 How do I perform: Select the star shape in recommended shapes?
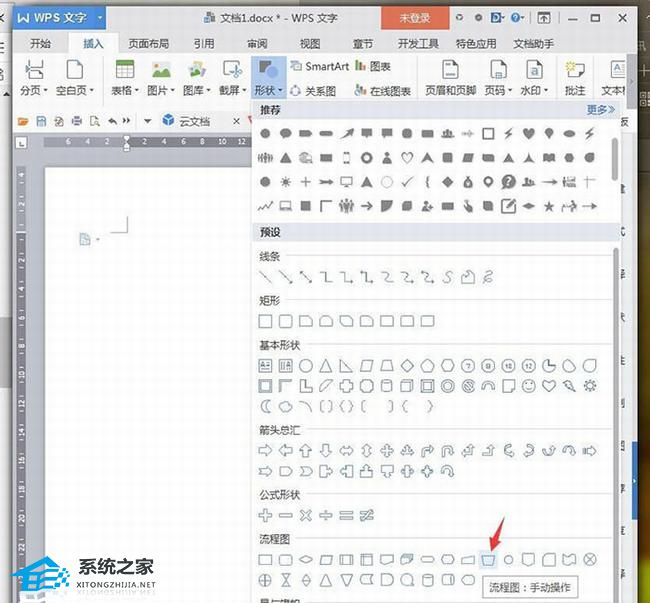pos(549,206)
